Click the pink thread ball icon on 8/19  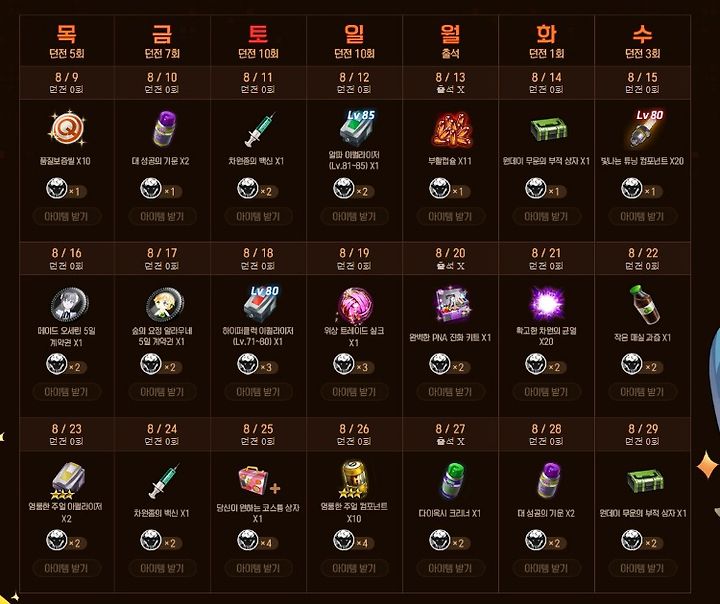pyautogui.click(x=354, y=305)
